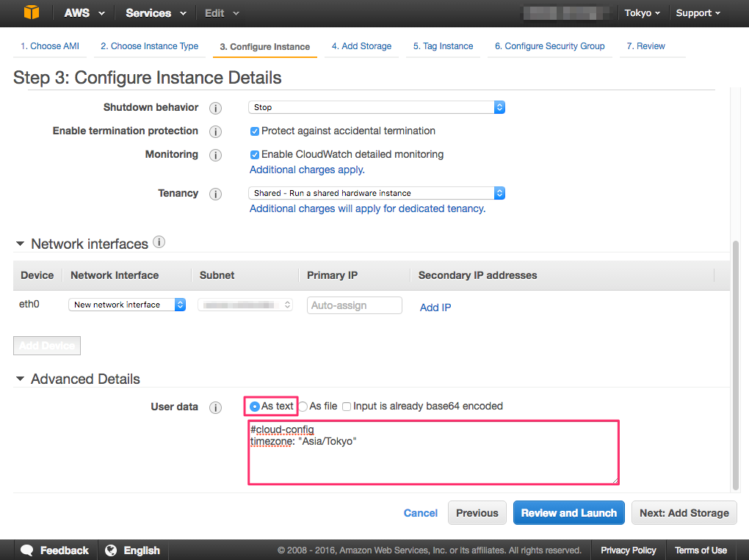The height and width of the screenshot is (560, 749).
Task: Go to 5. Tag Instance tab
Action: click(444, 46)
